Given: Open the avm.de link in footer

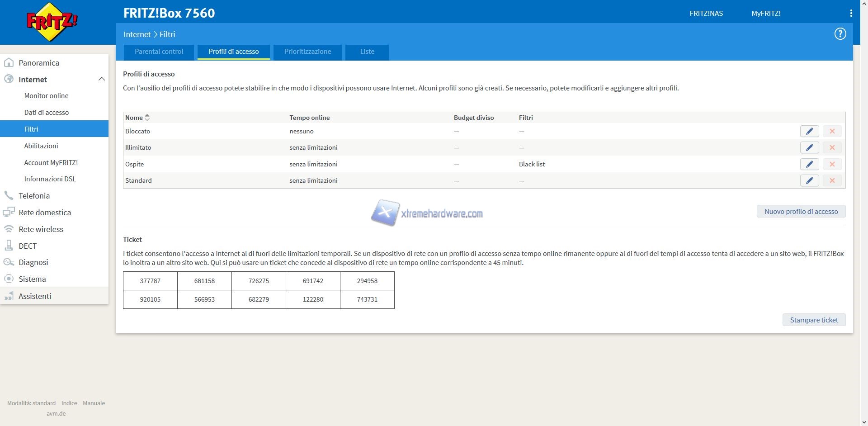Looking at the screenshot, I should (56, 413).
